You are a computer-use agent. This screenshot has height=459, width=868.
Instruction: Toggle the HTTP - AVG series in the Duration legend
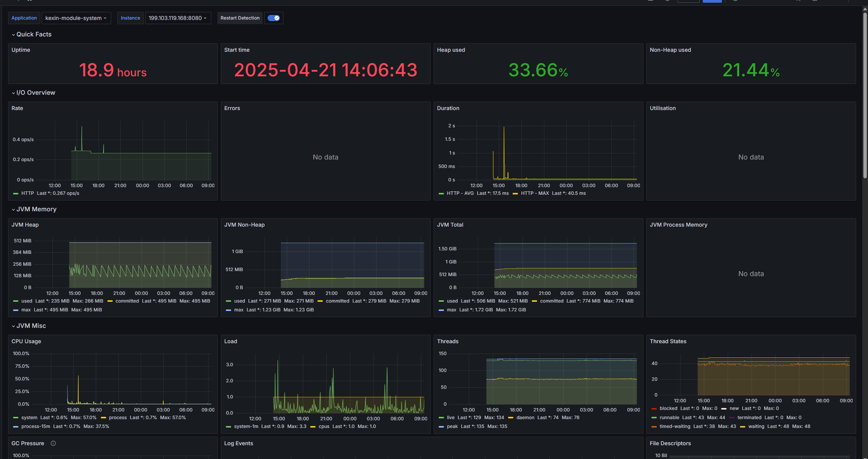(x=460, y=193)
